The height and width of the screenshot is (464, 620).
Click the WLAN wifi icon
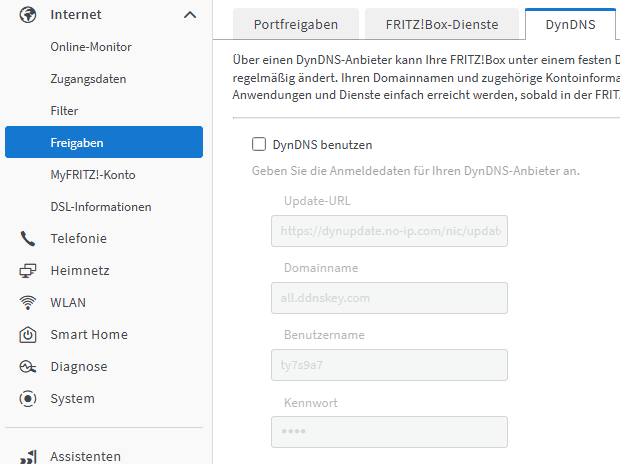point(29,303)
